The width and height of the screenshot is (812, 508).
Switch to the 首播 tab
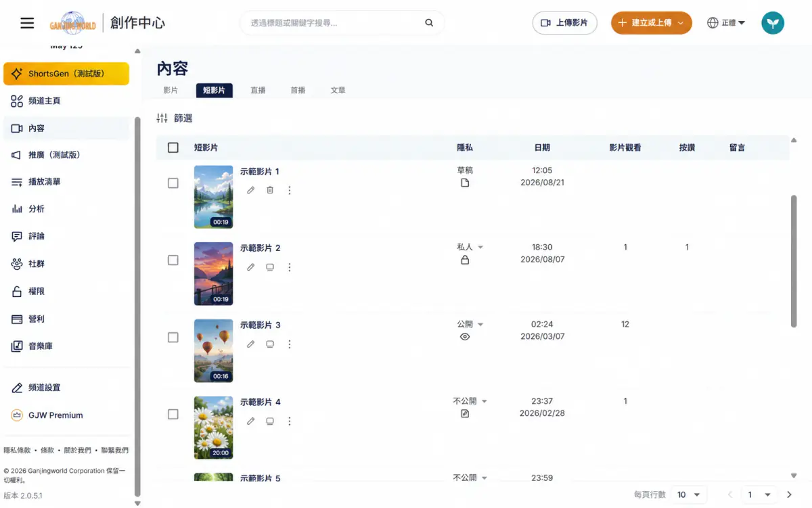point(298,90)
